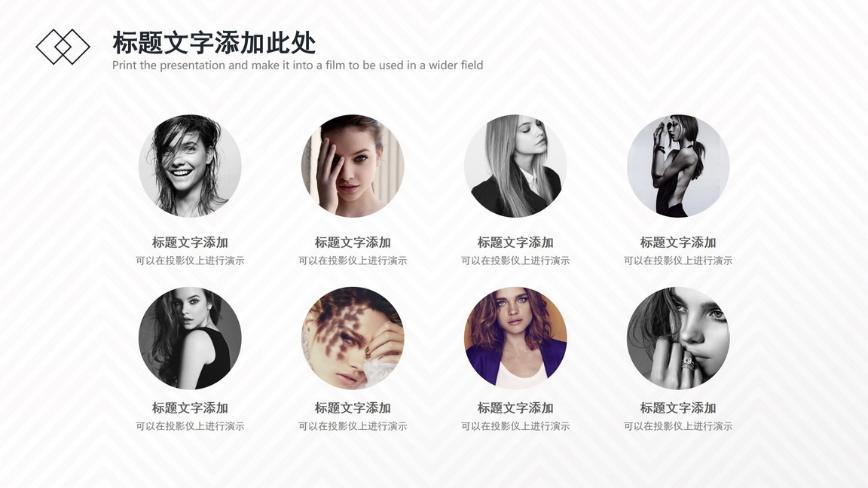
Task: Click 可以在投影仪上进行演示 text under leaf-shadow photo
Action: pyautogui.click(x=353, y=426)
